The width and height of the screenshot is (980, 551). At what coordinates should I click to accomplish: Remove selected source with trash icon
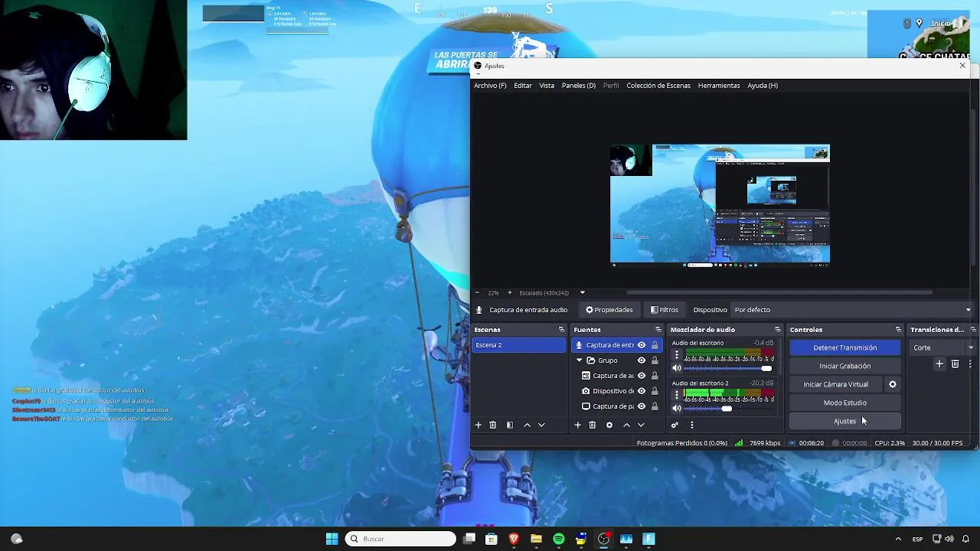592,425
